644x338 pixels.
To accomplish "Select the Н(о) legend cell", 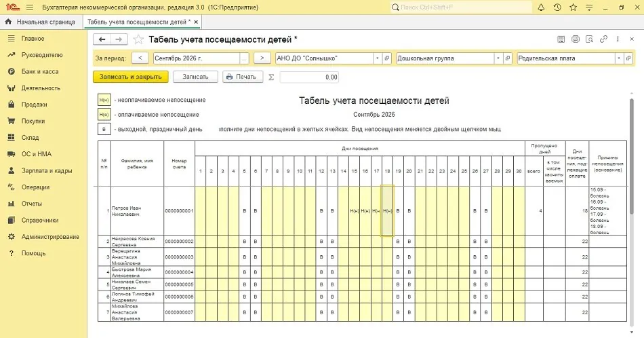I will (x=104, y=115).
